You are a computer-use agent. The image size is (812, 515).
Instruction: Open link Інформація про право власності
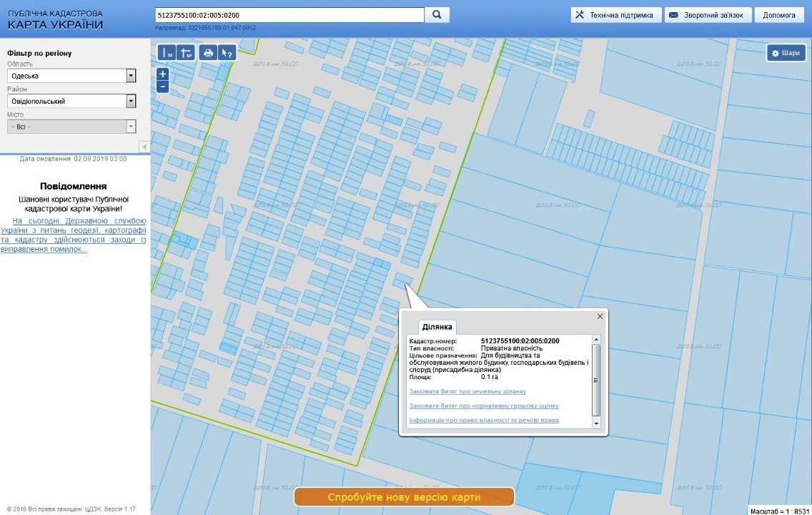(x=484, y=420)
